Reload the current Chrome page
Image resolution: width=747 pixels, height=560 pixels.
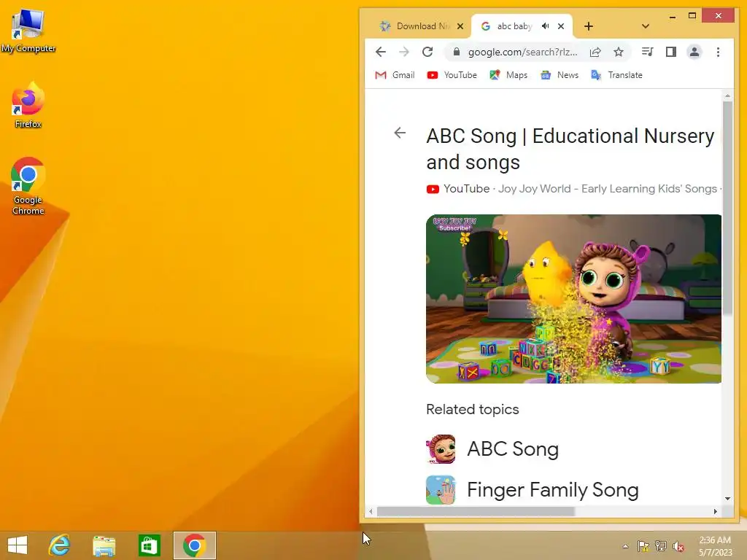427,52
